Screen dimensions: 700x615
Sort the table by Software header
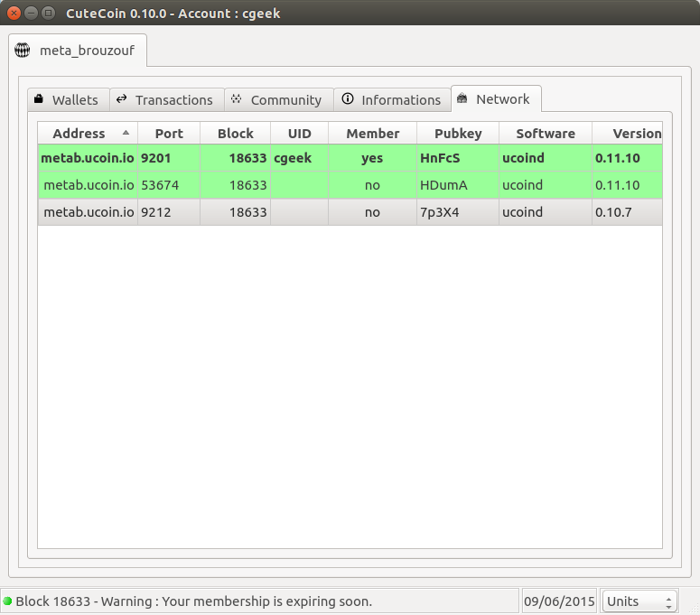[x=546, y=133]
